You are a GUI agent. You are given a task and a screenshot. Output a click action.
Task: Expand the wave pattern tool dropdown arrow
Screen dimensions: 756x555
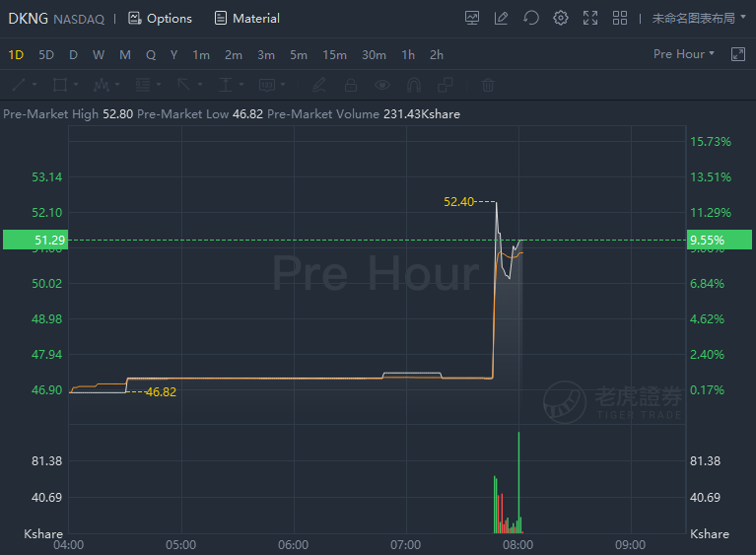(117, 85)
